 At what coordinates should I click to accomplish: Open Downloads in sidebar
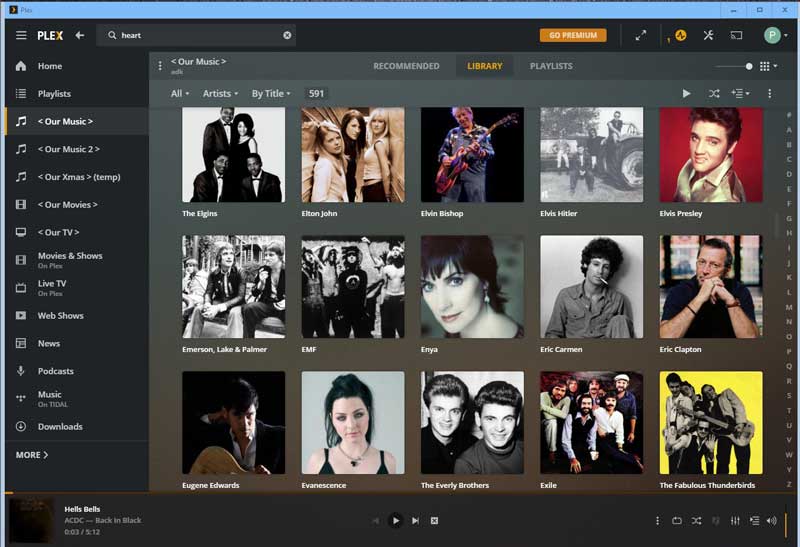coord(77,427)
